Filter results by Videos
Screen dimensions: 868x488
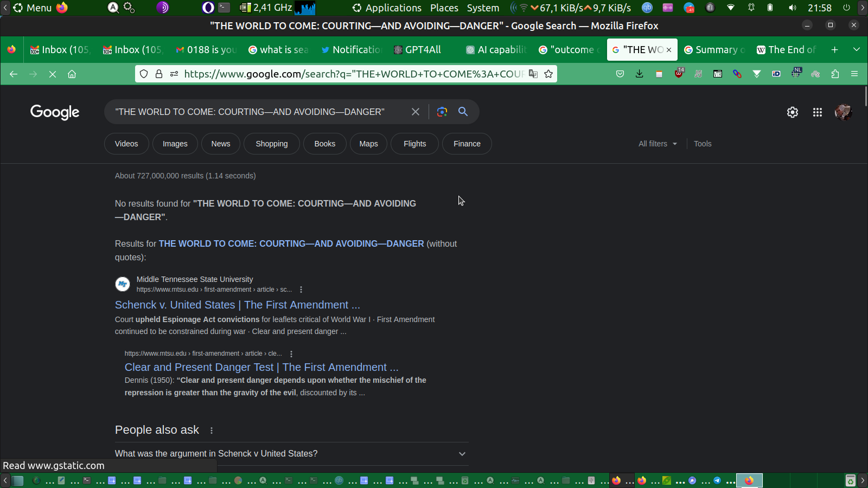pos(126,144)
